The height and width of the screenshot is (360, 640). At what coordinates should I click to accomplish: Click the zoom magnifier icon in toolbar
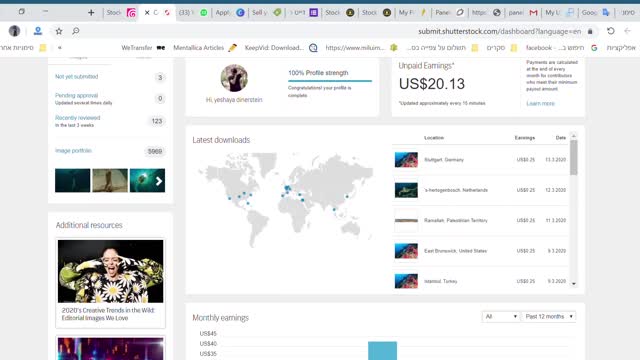pyautogui.click(x=76, y=31)
